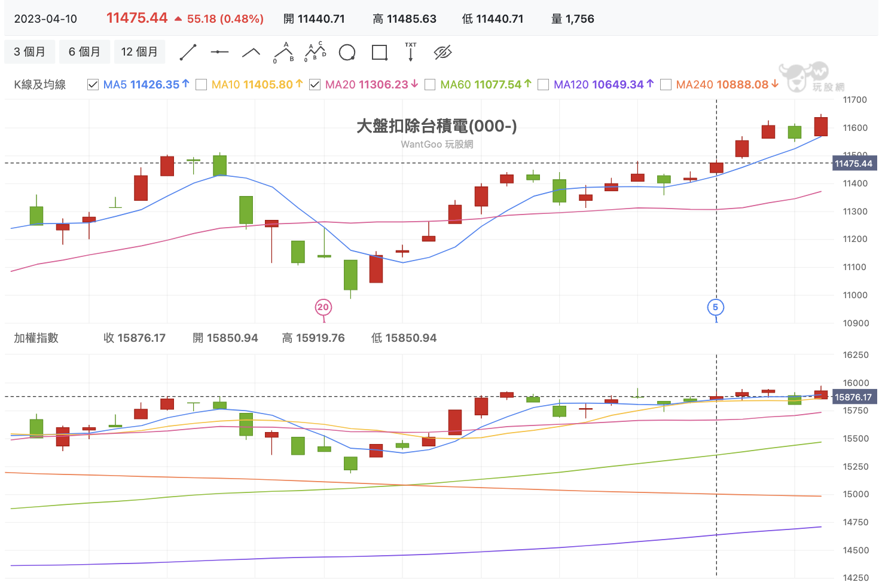
Task: Select the angle polyline drawing tool
Action: coord(251,53)
